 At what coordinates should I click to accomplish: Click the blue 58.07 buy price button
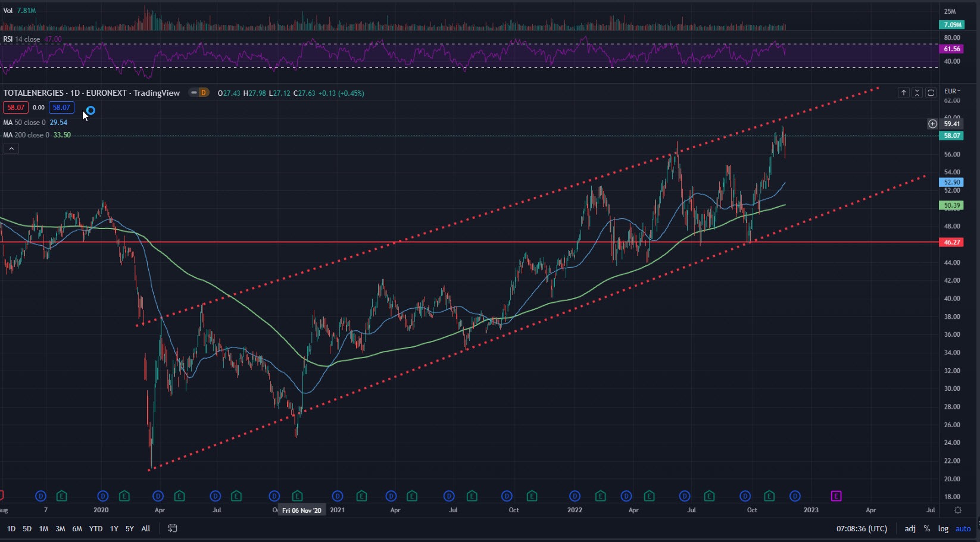pyautogui.click(x=61, y=108)
